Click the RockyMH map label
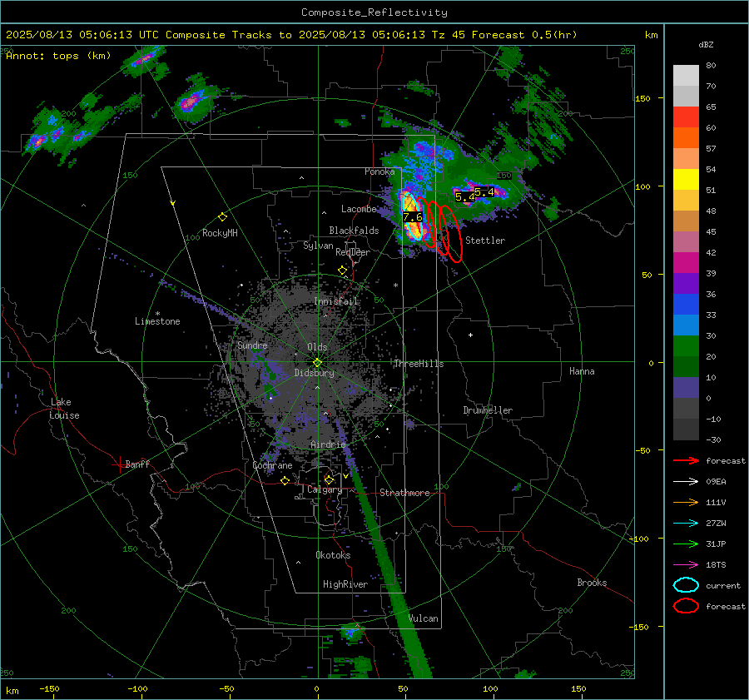The width and height of the screenshot is (749, 700). pos(220,233)
